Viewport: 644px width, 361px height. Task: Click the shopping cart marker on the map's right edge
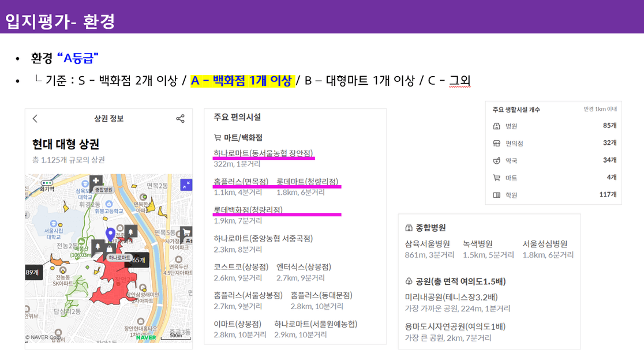coord(187,232)
